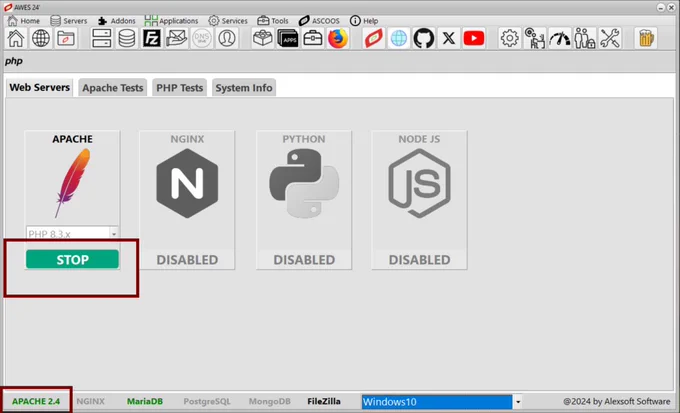
Task: Switch to the PHP Tests tab
Action: [180, 88]
